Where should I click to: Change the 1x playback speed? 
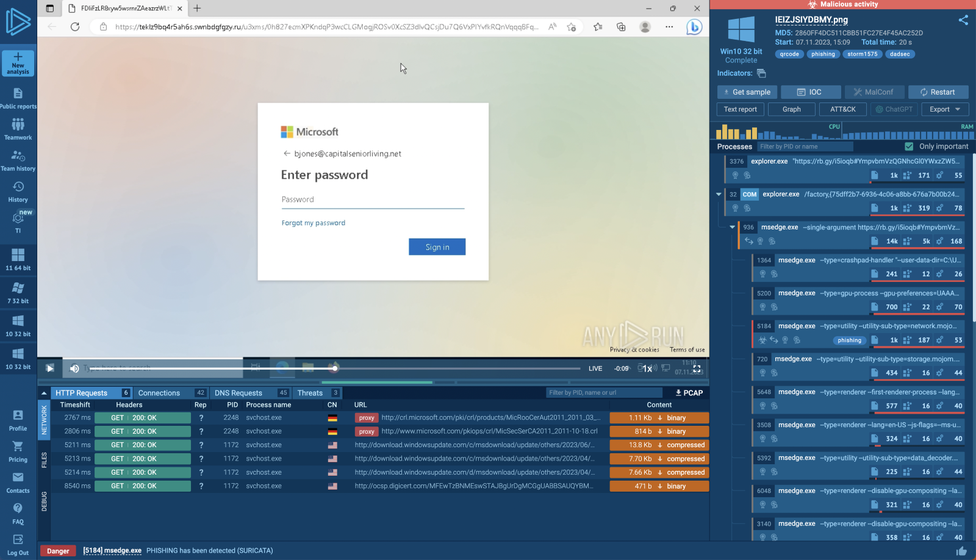coord(648,368)
